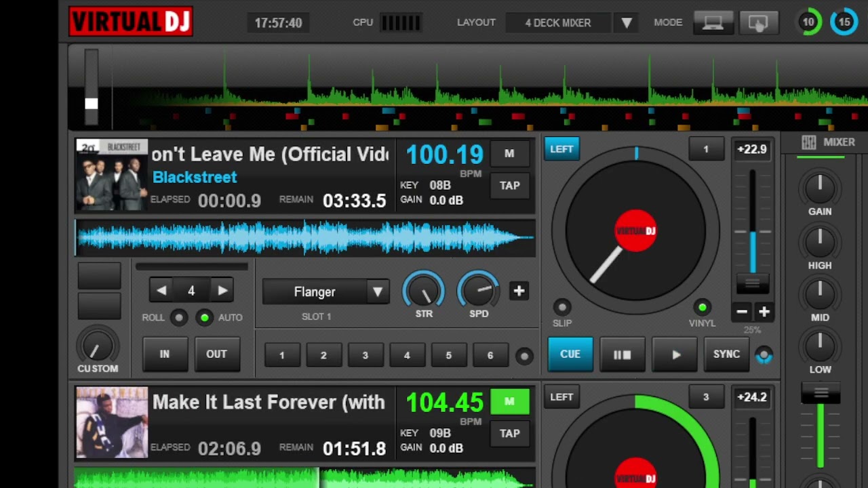Adjust the mixer HIGH knob
The width and height of the screenshot is (868, 488).
[x=820, y=242]
